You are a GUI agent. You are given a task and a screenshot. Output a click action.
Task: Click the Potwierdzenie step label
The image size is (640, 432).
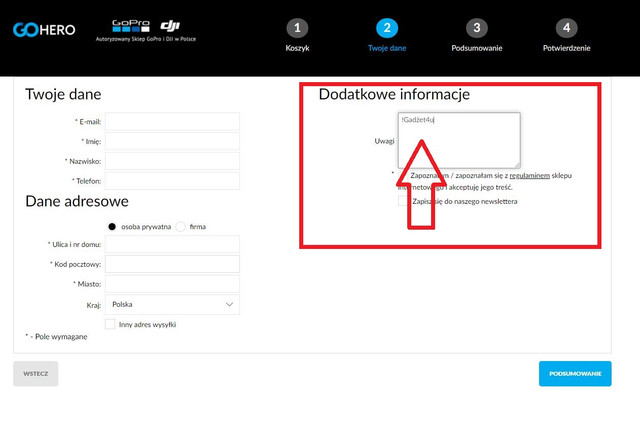567,48
